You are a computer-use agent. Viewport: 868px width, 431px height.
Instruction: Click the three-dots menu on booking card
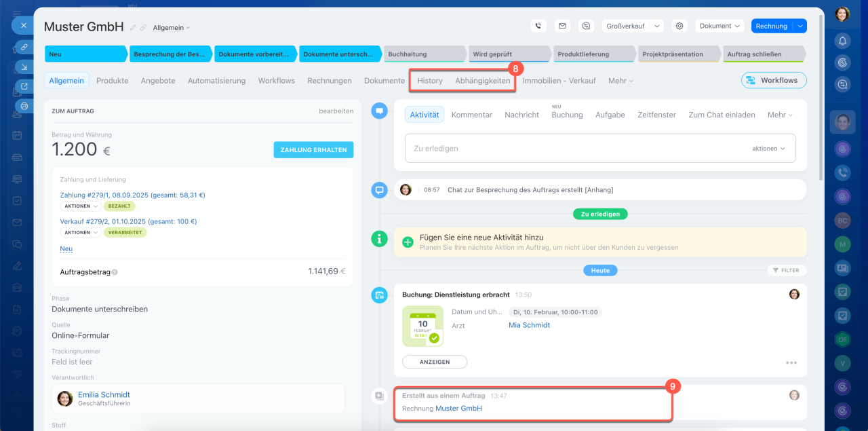tap(791, 362)
